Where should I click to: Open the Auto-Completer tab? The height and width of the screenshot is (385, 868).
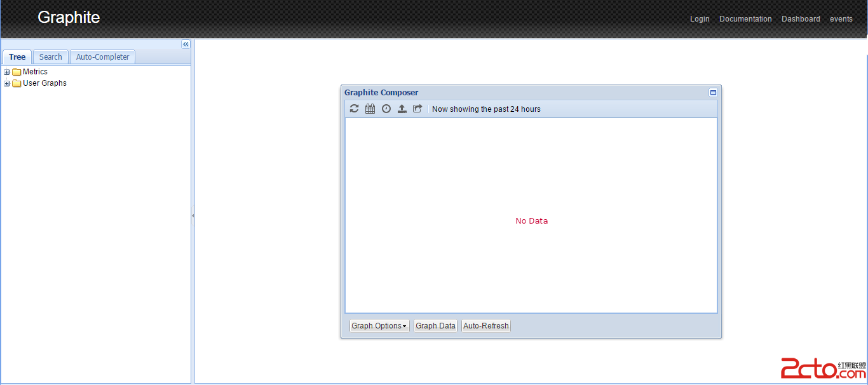pos(102,57)
